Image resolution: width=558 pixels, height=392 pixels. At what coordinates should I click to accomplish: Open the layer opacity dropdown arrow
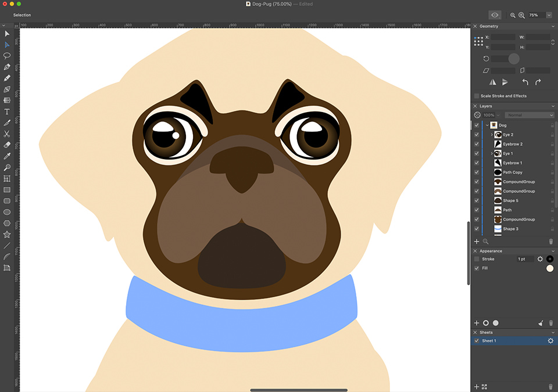coord(498,115)
